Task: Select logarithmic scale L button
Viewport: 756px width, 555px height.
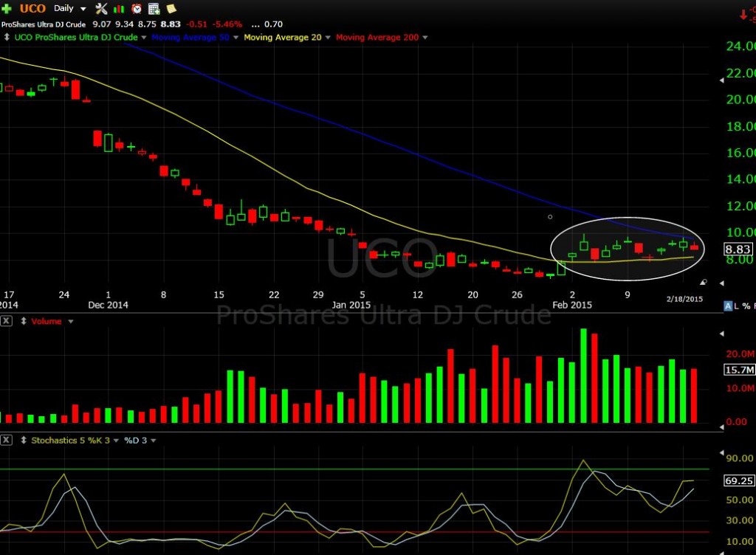Action: [736, 306]
